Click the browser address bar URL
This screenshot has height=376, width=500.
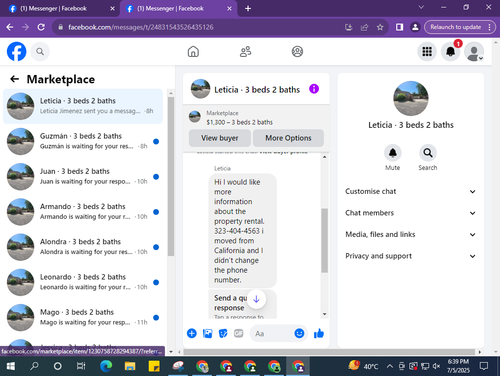[x=141, y=27]
